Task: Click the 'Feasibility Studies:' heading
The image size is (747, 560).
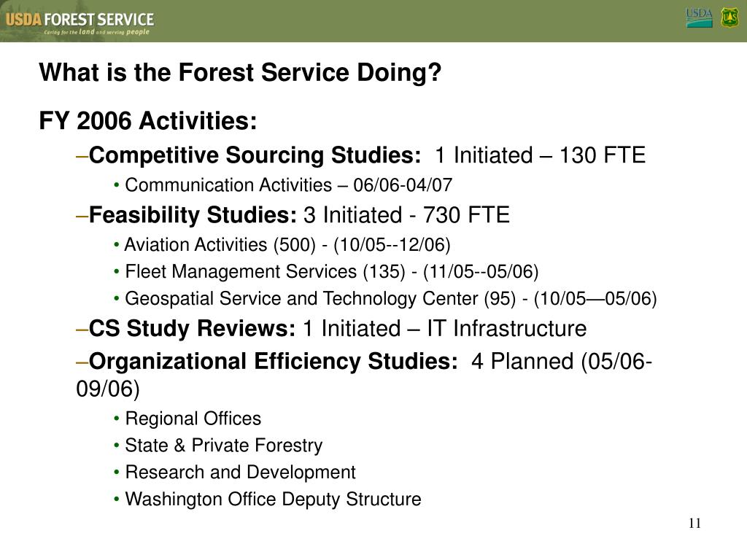Action: point(193,215)
